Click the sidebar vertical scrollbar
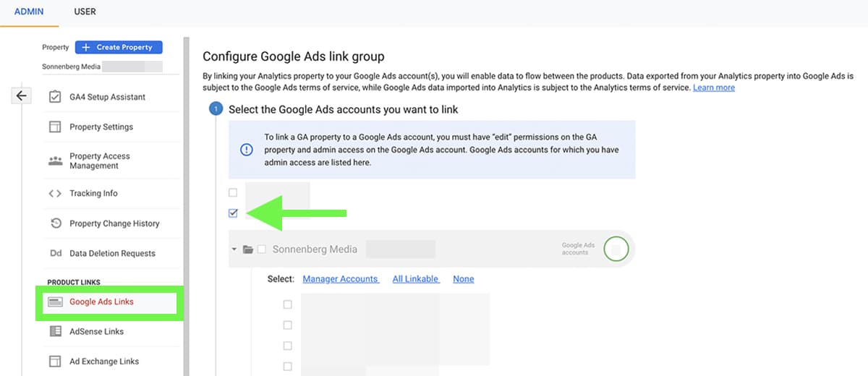This screenshot has width=868, height=376. click(186, 206)
